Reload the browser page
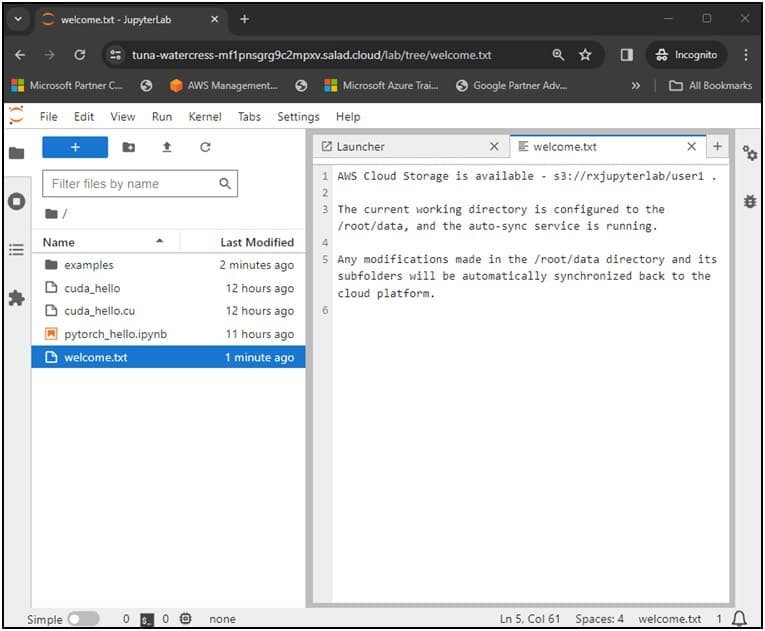 tap(80, 55)
